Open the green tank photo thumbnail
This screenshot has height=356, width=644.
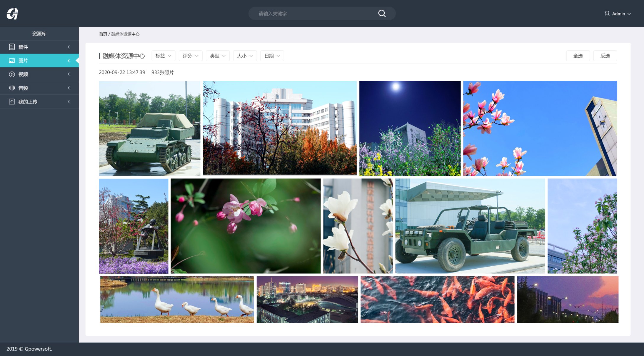coord(149,128)
